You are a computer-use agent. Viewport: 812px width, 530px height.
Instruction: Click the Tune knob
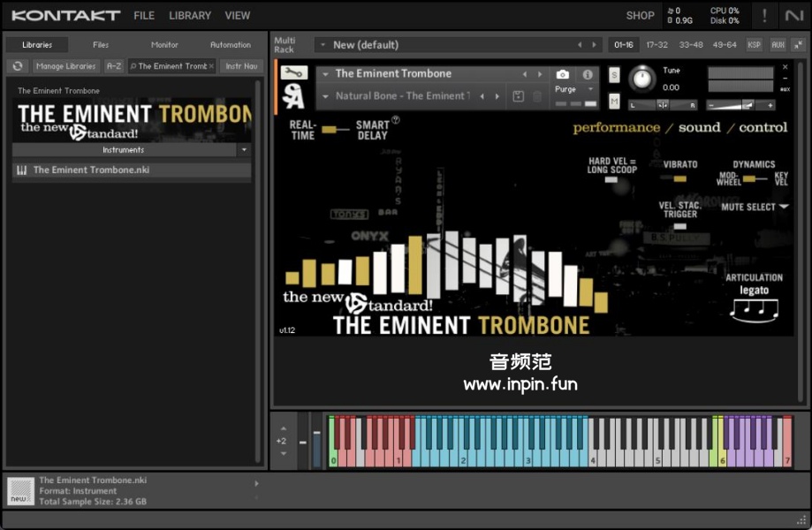tap(642, 79)
